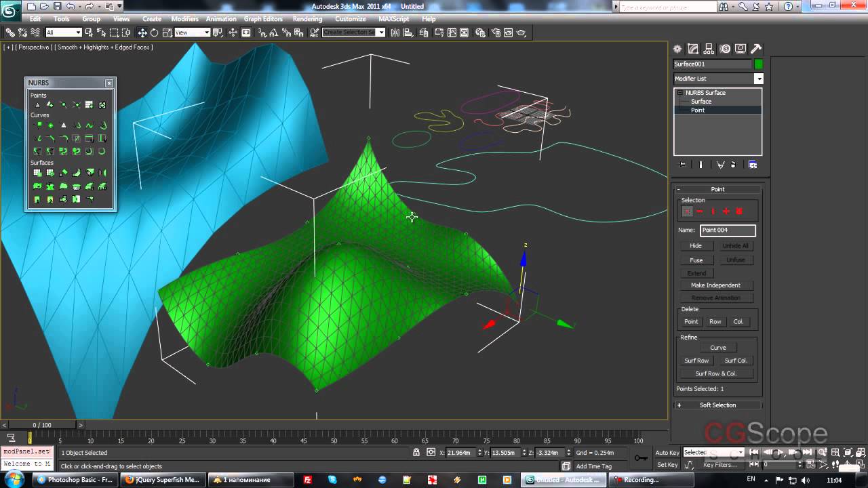Open the Hierarchy command panel tab
The height and width of the screenshot is (488, 868).
point(709,49)
